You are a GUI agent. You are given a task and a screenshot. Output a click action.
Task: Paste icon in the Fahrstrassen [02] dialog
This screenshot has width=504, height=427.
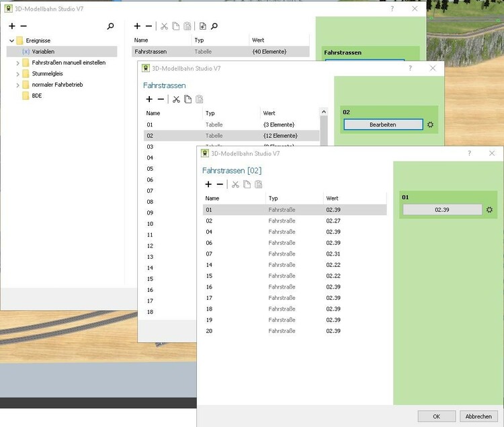(259, 184)
